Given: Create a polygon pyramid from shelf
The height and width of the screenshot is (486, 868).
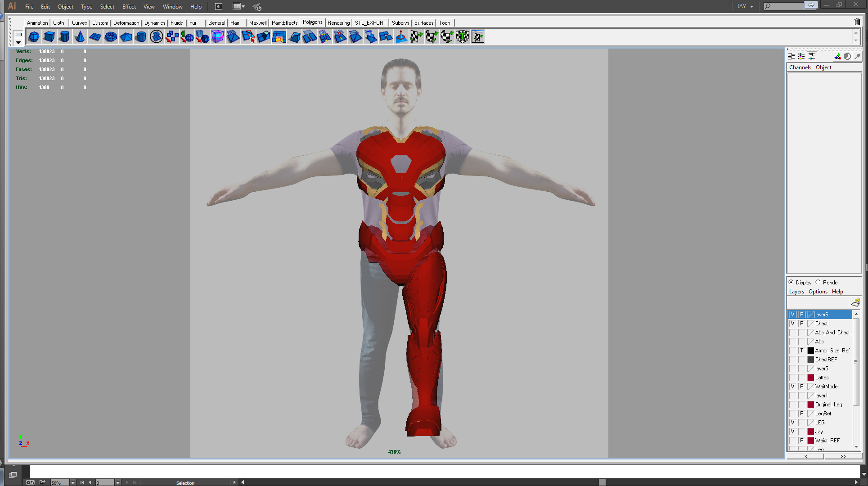Looking at the screenshot, I should pyautogui.click(x=126, y=36).
